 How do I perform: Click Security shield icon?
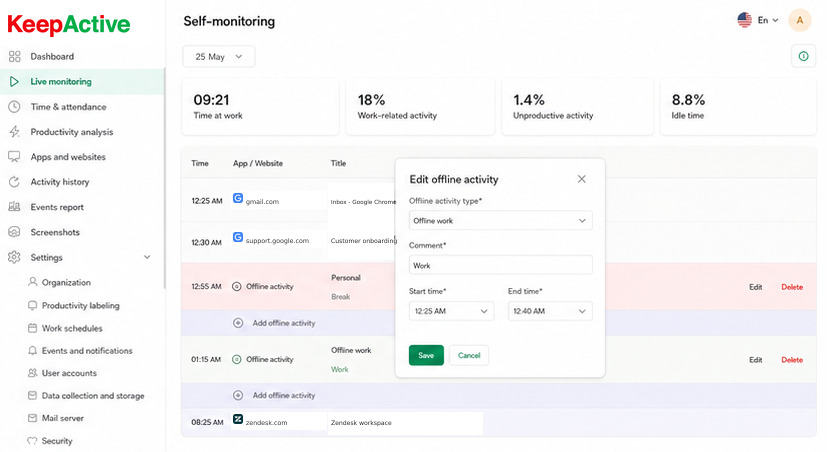(x=33, y=441)
